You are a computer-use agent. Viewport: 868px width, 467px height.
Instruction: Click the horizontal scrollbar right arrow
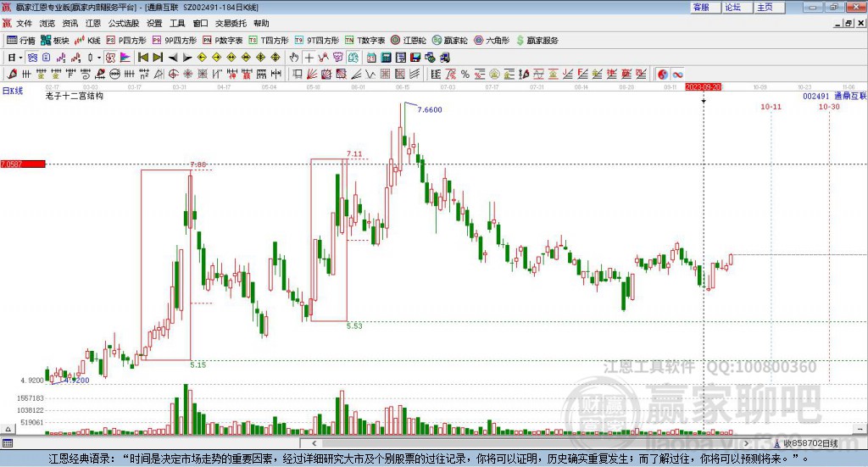click(x=746, y=443)
